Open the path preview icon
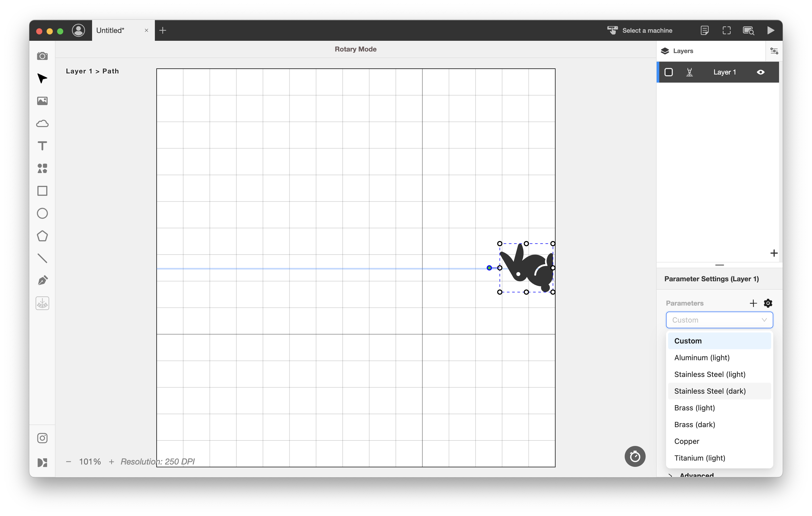This screenshot has width=812, height=516. pos(748,30)
